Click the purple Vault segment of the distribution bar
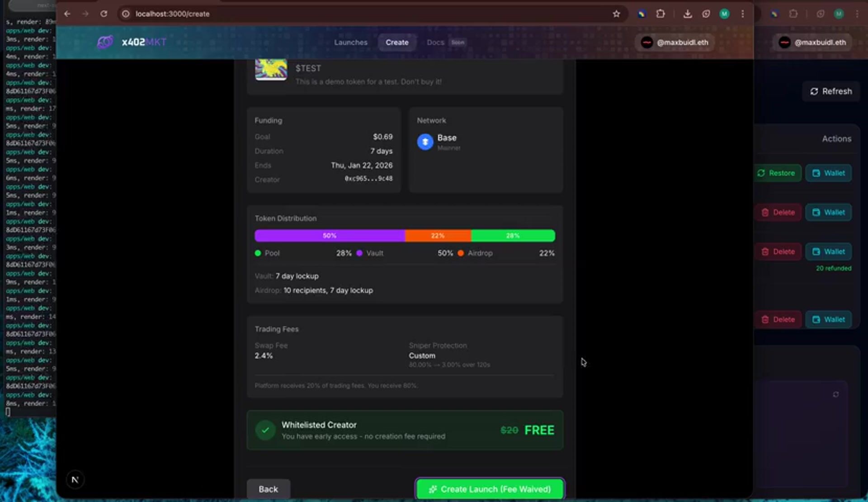 (x=329, y=235)
